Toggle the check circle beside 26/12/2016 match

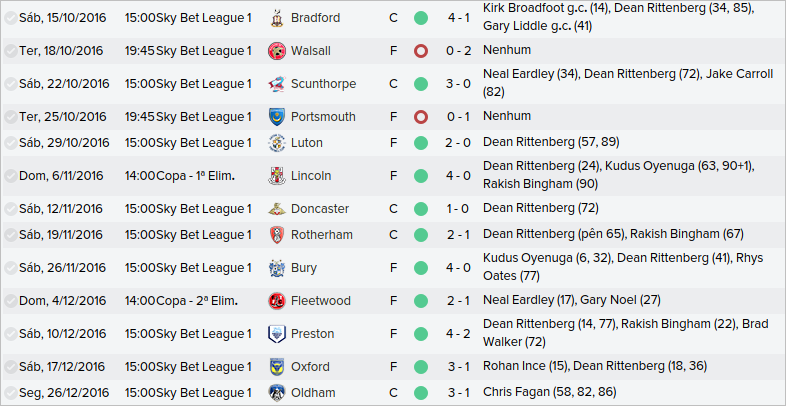(10, 393)
